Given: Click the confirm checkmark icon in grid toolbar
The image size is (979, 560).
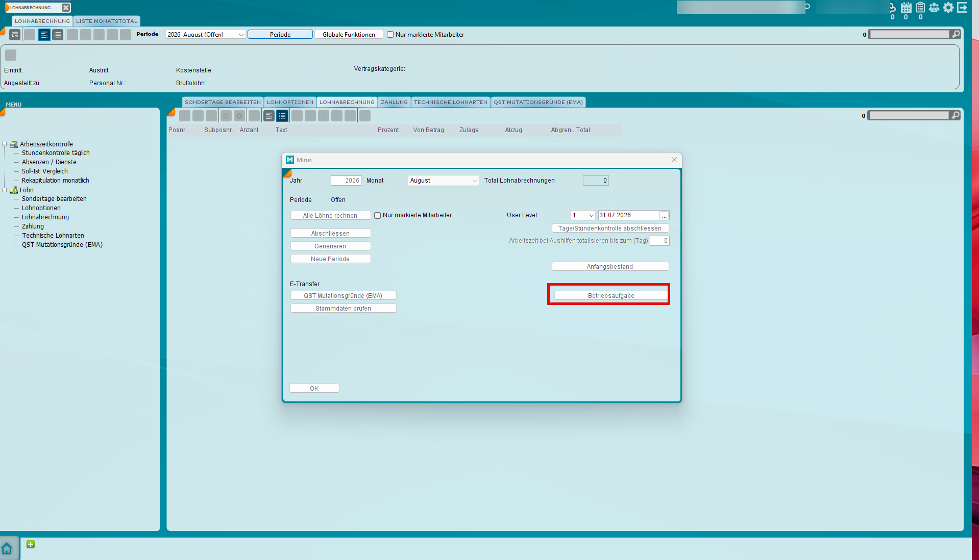Looking at the screenshot, I should point(226,116).
